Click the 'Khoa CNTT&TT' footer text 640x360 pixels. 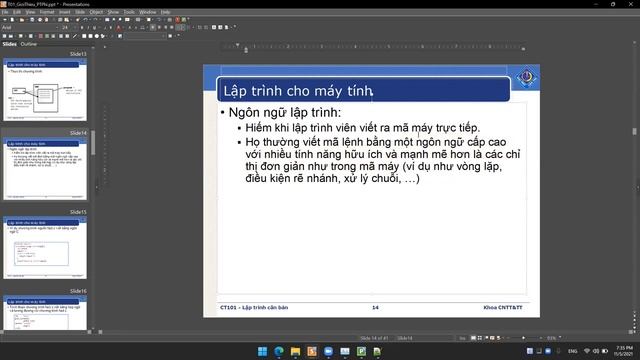(x=503, y=307)
